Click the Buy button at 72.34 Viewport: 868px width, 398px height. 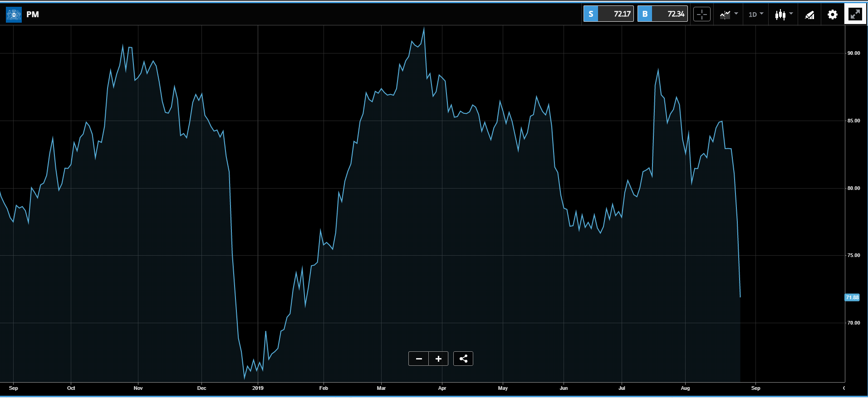tap(662, 14)
